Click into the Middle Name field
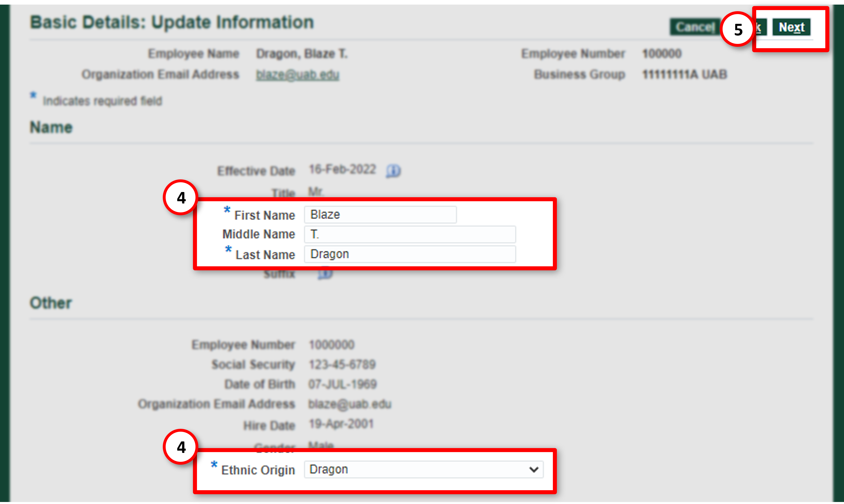The image size is (844, 504). coord(410,234)
